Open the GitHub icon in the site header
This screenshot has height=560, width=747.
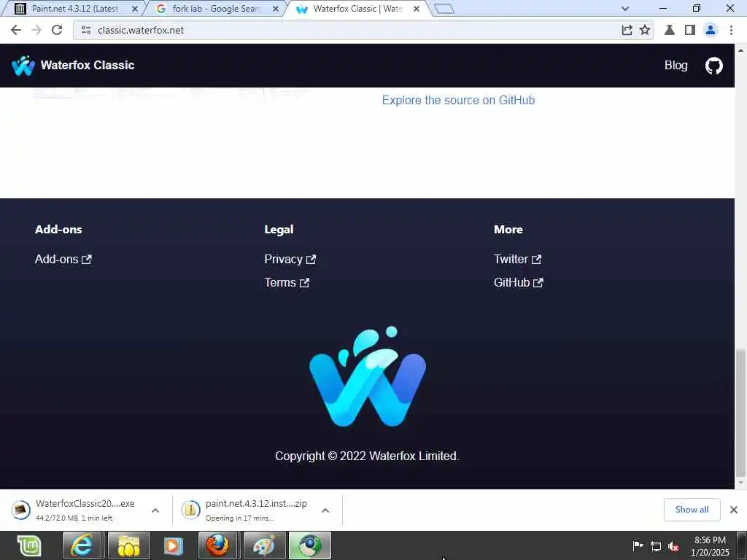pos(713,66)
